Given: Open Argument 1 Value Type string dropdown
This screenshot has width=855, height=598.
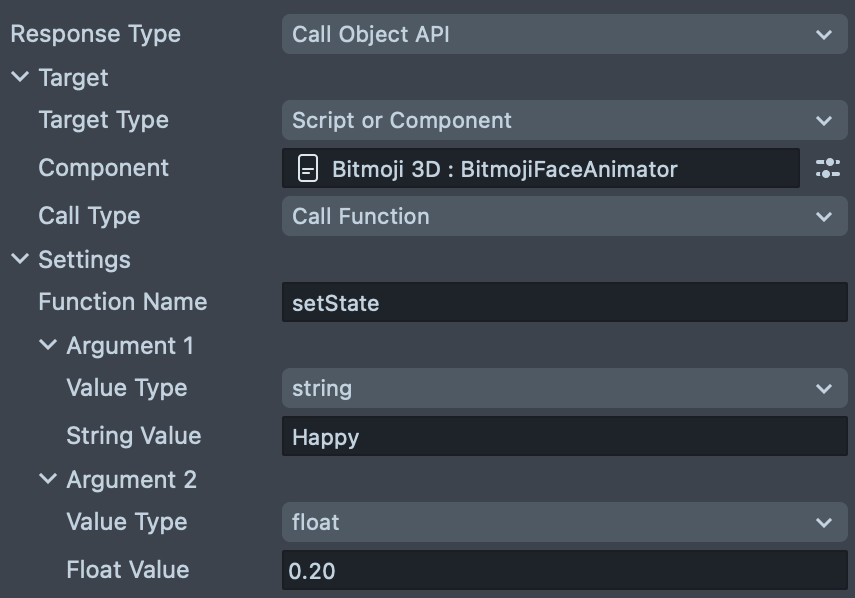Looking at the screenshot, I should pos(563,388).
